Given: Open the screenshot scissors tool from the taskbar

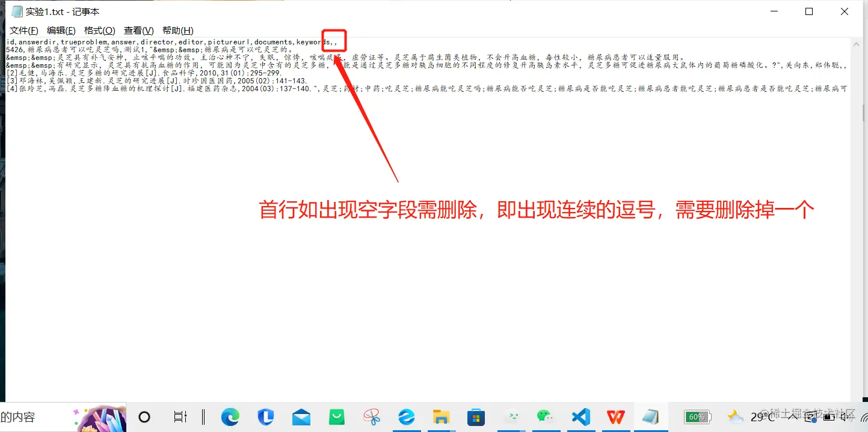Looking at the screenshot, I should 372,417.
